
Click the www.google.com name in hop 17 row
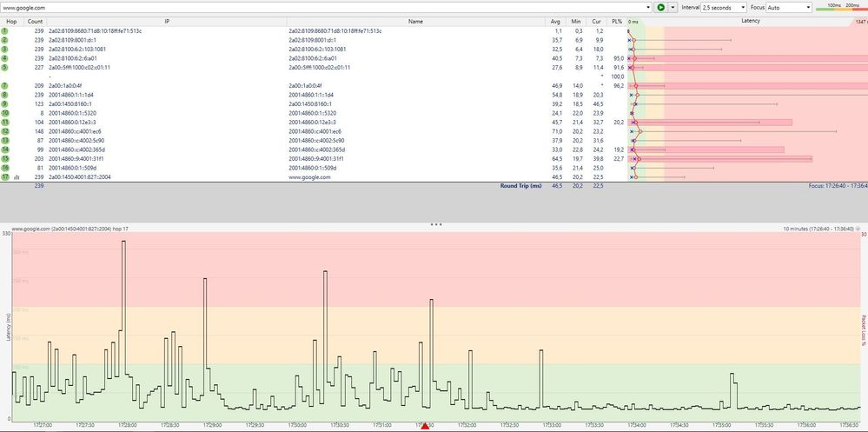pyautogui.click(x=309, y=177)
